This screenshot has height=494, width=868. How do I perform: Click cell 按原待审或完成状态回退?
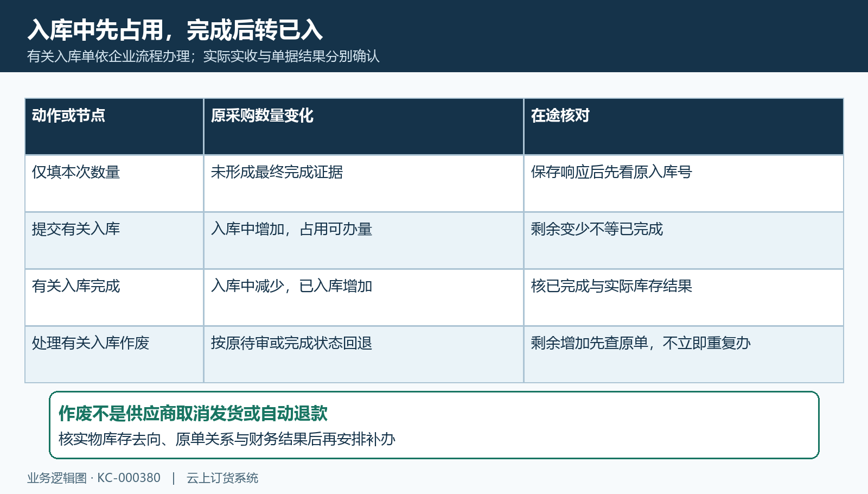tap(363, 354)
